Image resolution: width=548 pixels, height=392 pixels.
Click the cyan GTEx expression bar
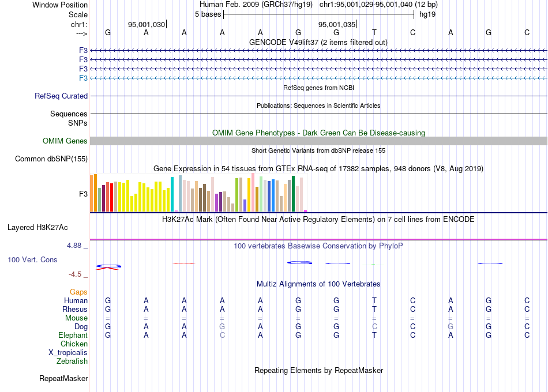172,194
